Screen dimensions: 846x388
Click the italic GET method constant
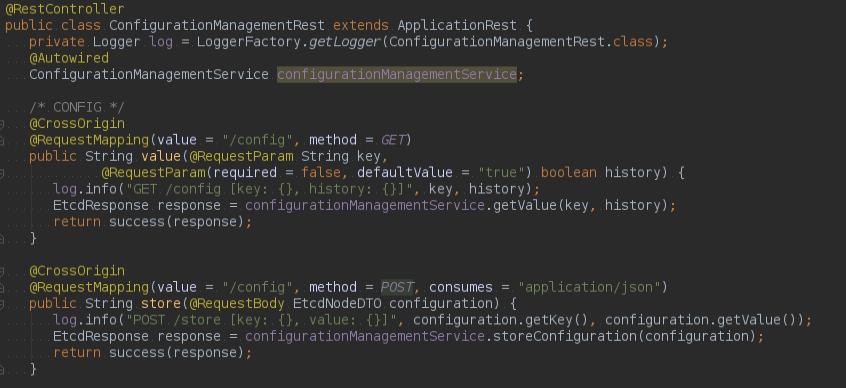pos(393,140)
